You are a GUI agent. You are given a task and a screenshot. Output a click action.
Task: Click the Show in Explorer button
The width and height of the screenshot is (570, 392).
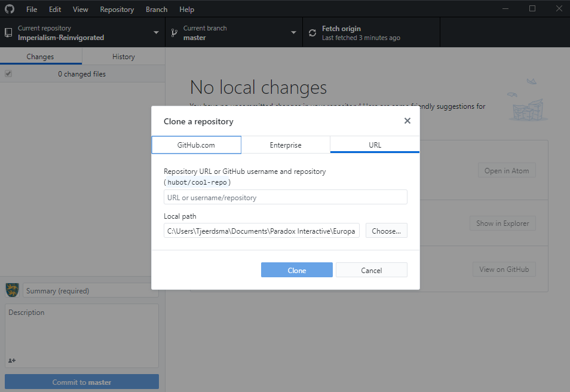point(502,223)
